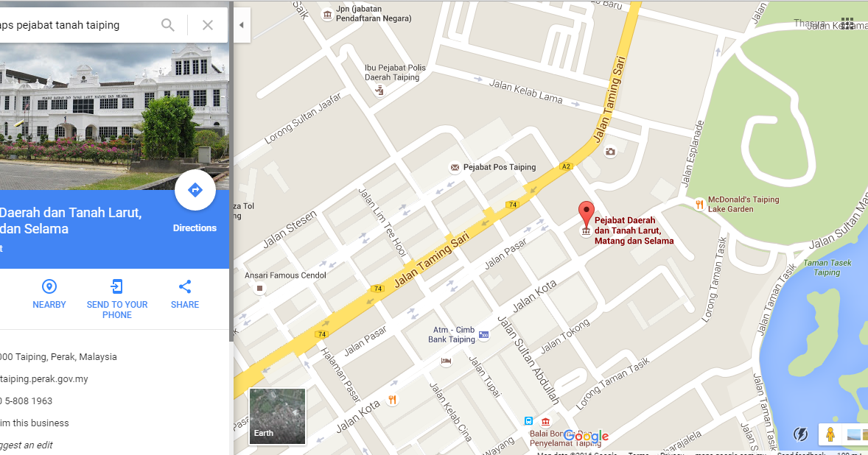The width and height of the screenshot is (868, 455).
Task: Switch to Earth satellite view thumbnail
Action: [x=277, y=416]
